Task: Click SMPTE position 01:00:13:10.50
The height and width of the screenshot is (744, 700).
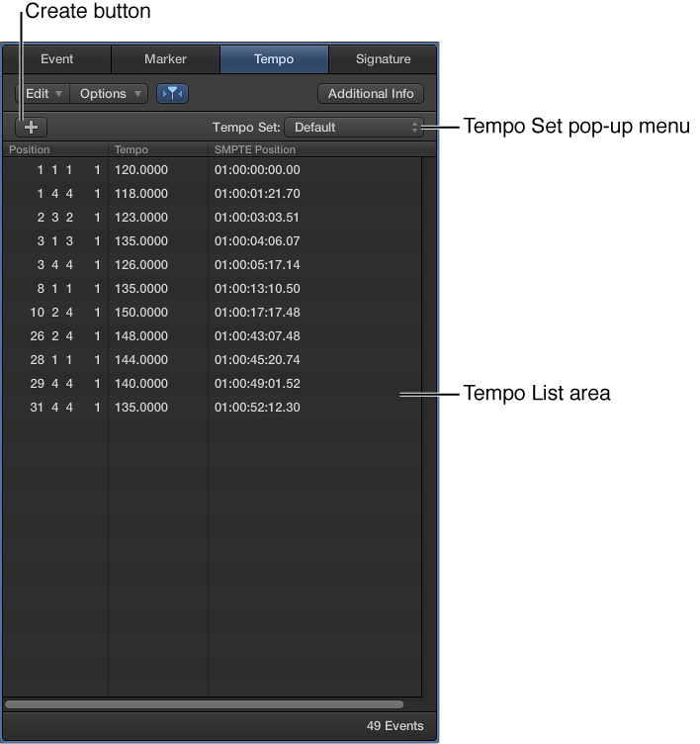Action: click(x=257, y=289)
